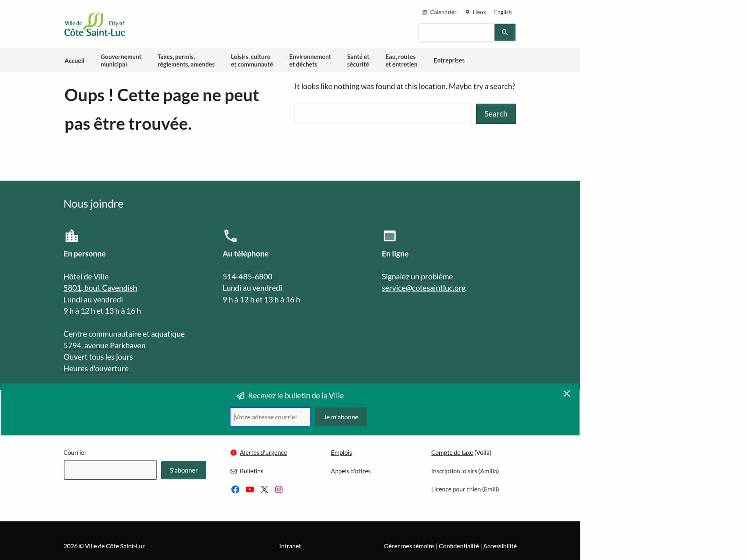748x560 pixels.
Task: Open the YouTube icon in footer
Action: tap(249, 489)
